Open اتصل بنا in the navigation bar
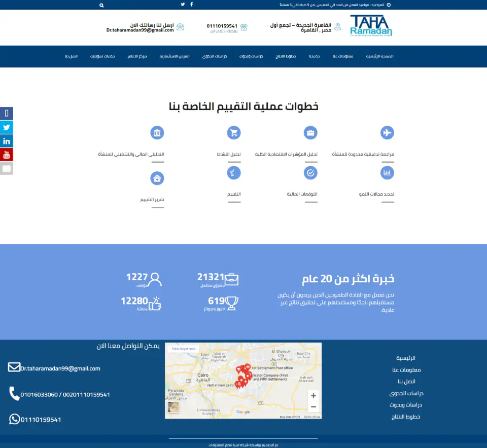Image resolution: width=487 pixels, height=448 pixels. pyautogui.click(x=71, y=56)
